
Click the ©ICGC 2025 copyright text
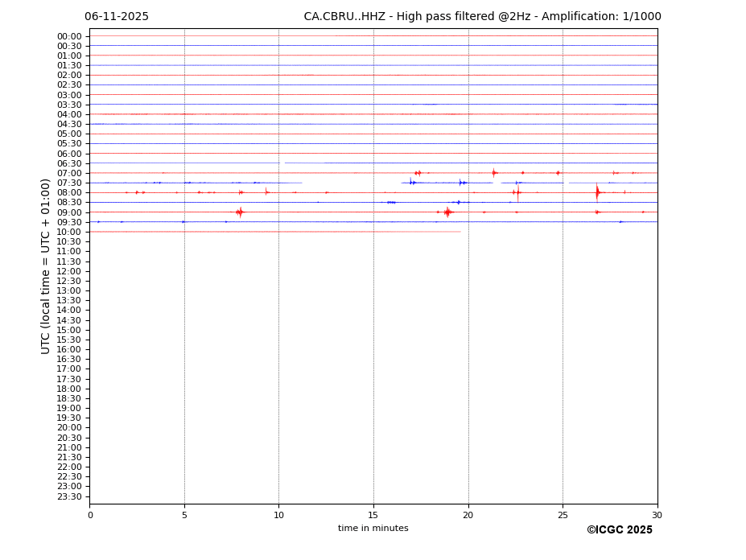[x=619, y=530]
